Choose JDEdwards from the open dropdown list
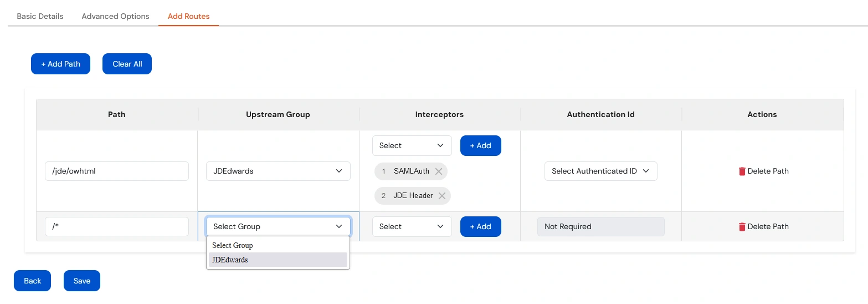The image size is (868, 304). 278,260
